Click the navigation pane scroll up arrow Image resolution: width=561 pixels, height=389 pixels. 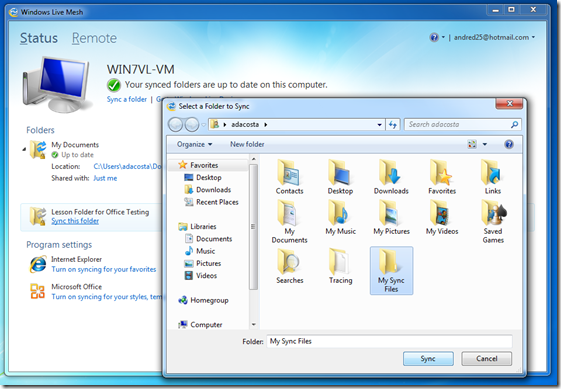coord(253,159)
